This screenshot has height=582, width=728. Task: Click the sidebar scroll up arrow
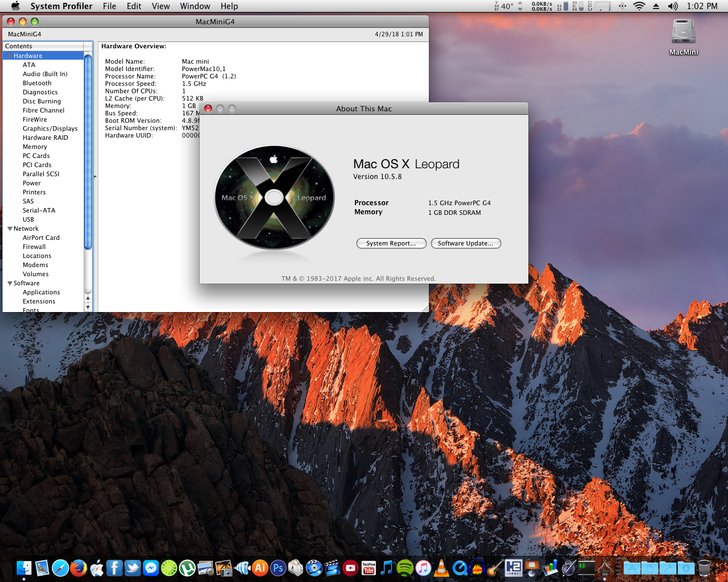[88, 298]
